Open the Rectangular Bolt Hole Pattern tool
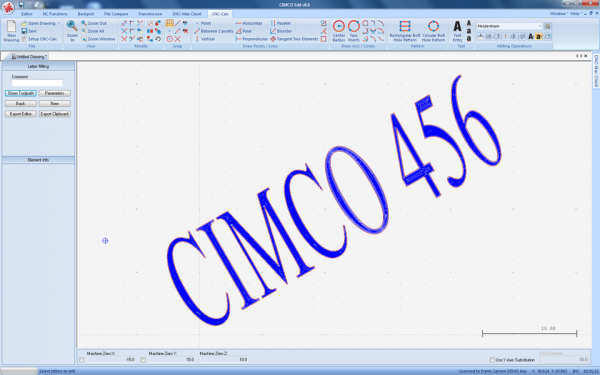Viewport: 600px width, 375px height. coord(404,31)
